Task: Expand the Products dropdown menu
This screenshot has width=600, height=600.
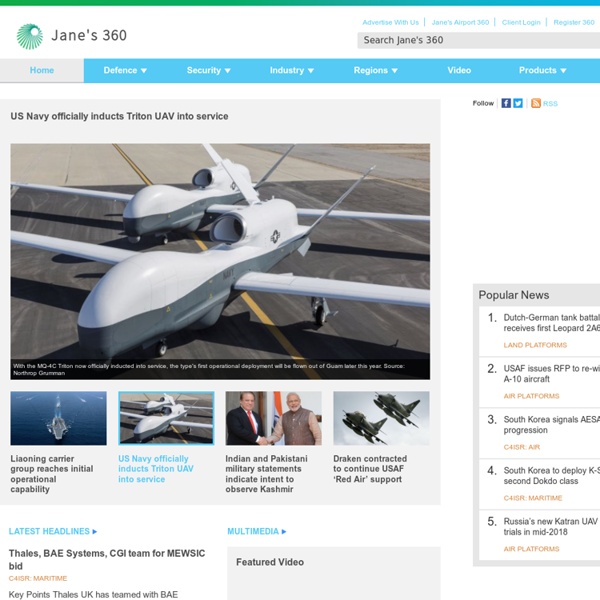Action: tap(542, 70)
